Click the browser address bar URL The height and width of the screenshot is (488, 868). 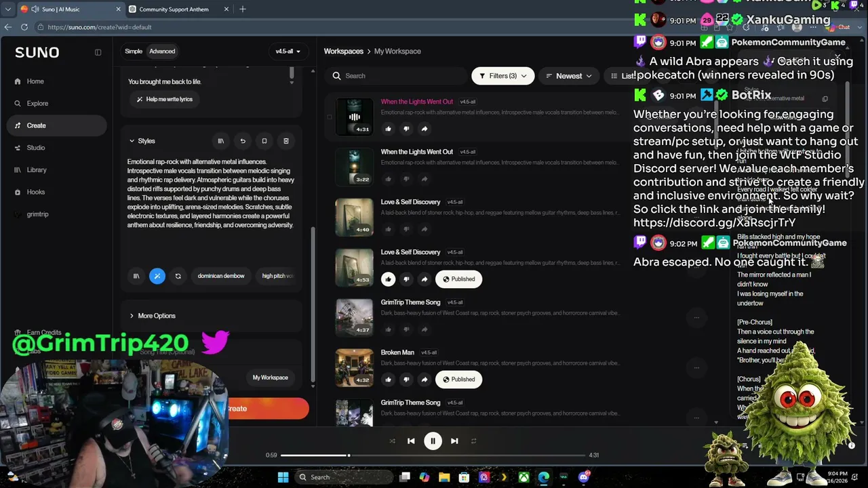point(100,27)
